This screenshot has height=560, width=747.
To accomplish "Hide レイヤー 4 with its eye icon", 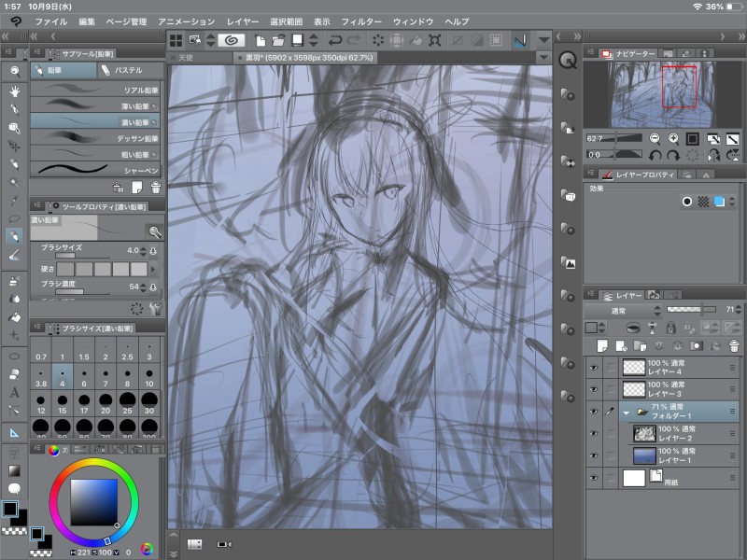I will 594,368.
